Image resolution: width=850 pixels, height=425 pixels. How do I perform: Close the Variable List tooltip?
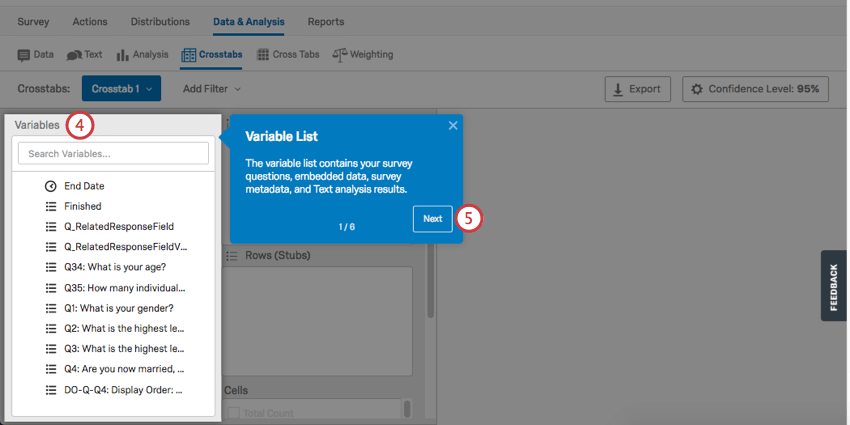[x=453, y=126]
